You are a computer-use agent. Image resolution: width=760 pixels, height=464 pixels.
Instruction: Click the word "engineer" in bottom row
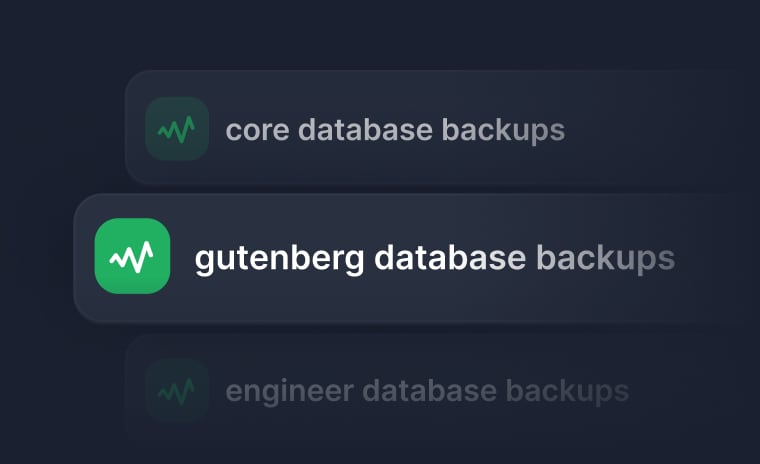click(288, 391)
